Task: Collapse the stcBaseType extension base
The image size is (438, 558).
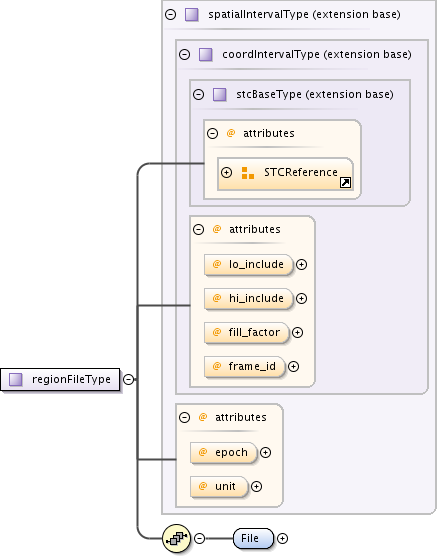Action: pos(198,94)
